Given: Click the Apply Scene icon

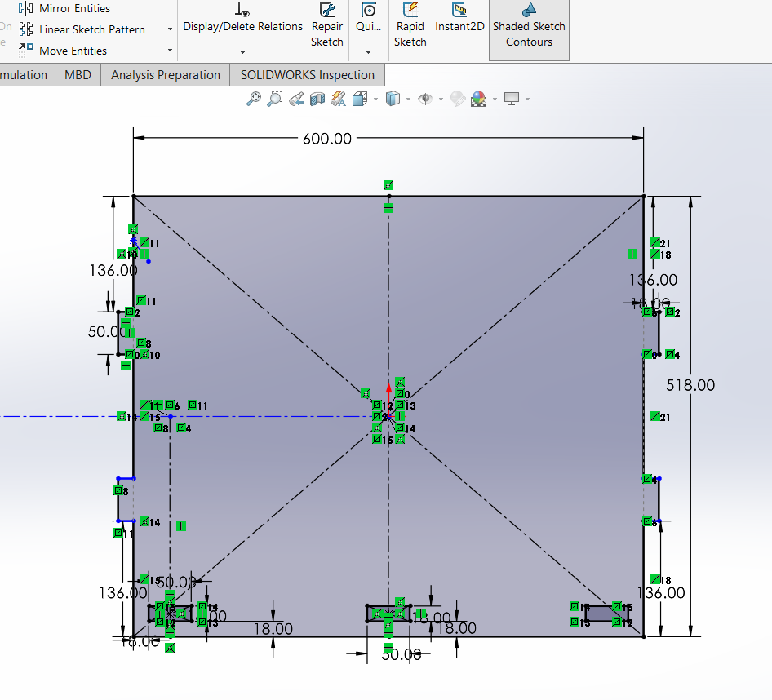Looking at the screenshot, I should [x=479, y=99].
